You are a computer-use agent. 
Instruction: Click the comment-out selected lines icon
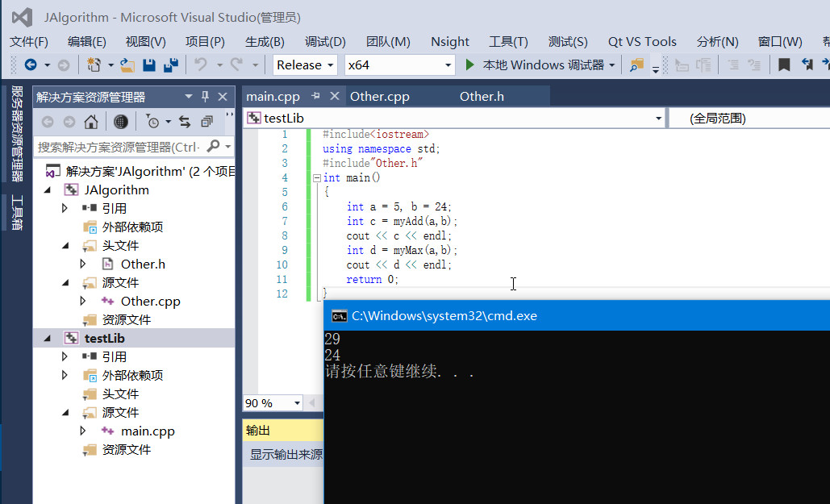733,65
